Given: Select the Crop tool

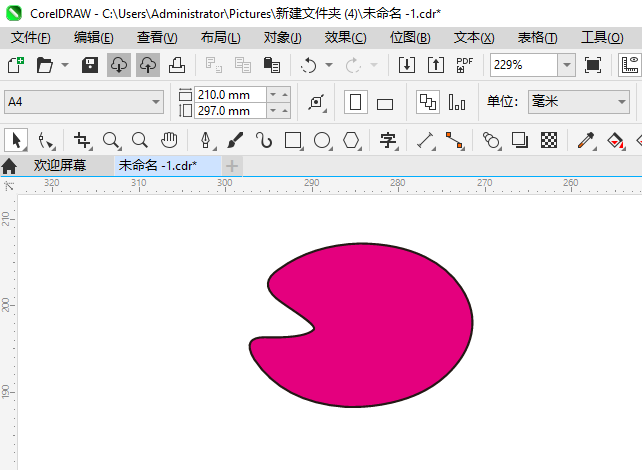Looking at the screenshot, I should click(x=82, y=140).
